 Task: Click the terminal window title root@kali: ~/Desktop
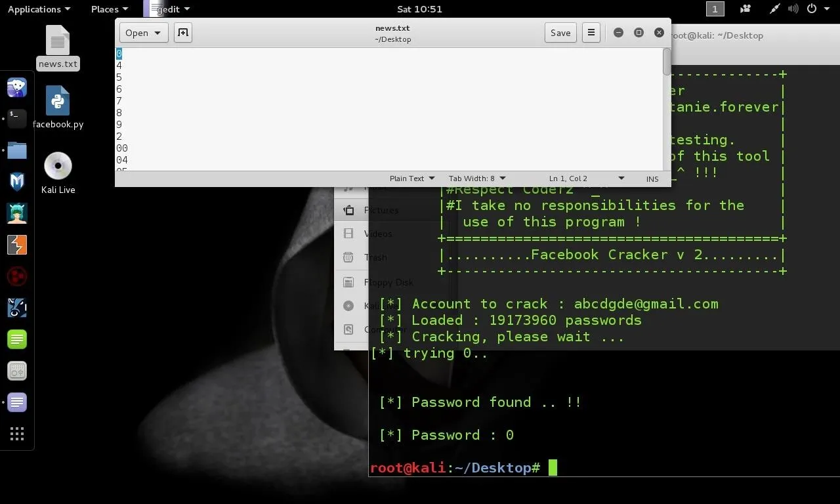point(717,35)
